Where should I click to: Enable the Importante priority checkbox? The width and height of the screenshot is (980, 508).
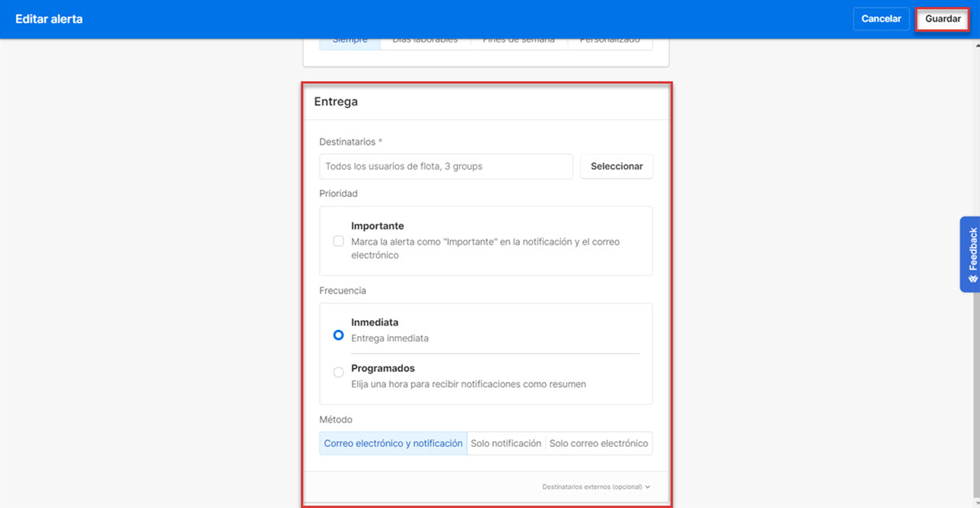coord(338,241)
